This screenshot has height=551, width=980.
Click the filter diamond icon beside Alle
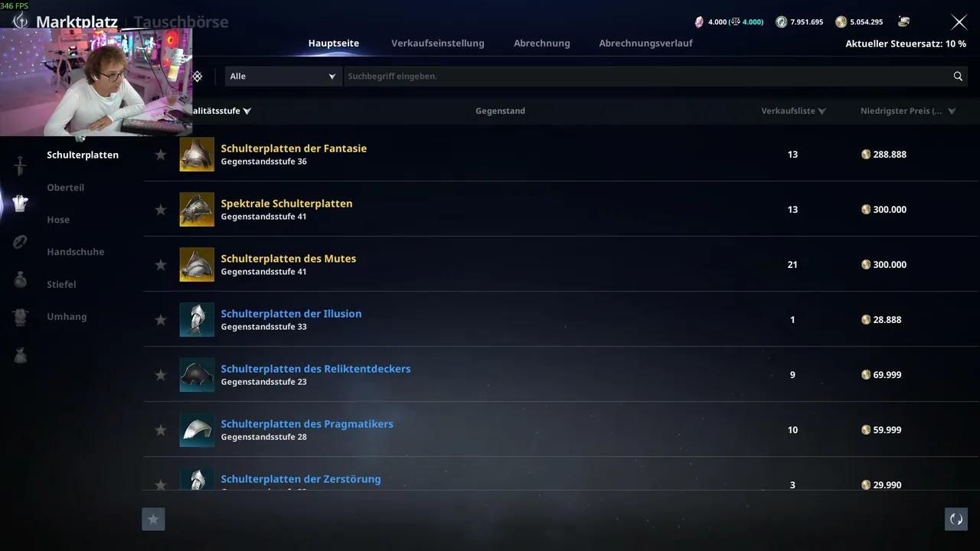pyautogui.click(x=197, y=77)
